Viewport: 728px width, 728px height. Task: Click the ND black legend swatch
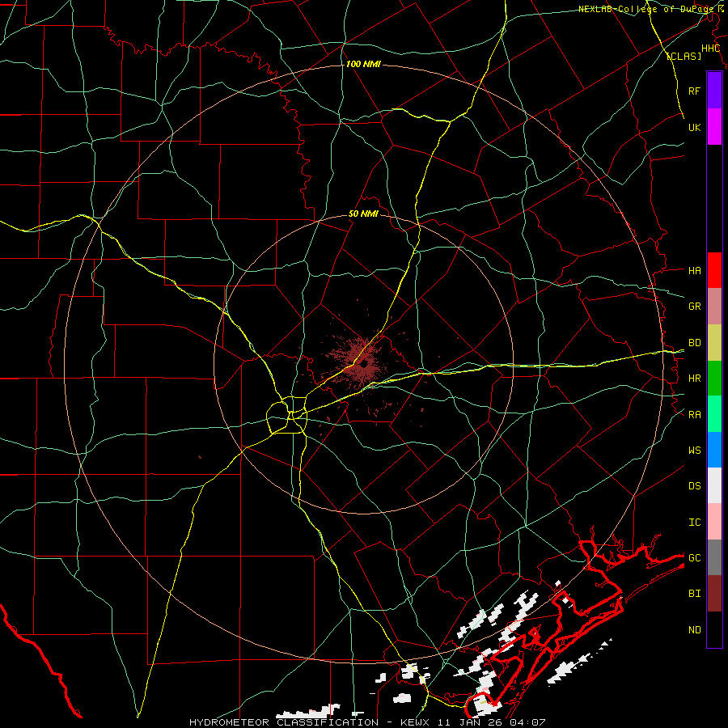click(x=714, y=629)
